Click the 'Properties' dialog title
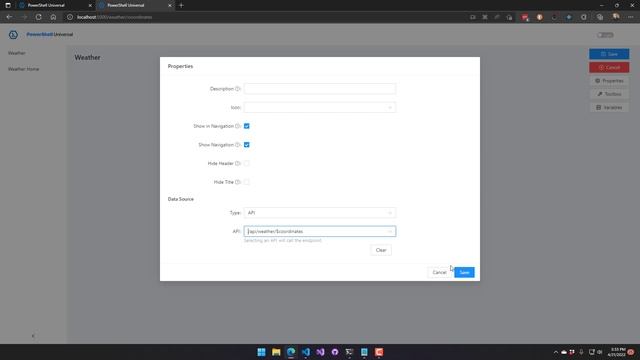This screenshot has width=640, height=360. click(x=180, y=66)
